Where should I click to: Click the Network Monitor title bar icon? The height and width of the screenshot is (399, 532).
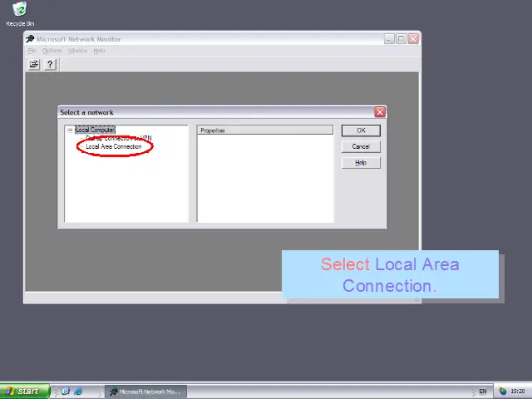30,39
